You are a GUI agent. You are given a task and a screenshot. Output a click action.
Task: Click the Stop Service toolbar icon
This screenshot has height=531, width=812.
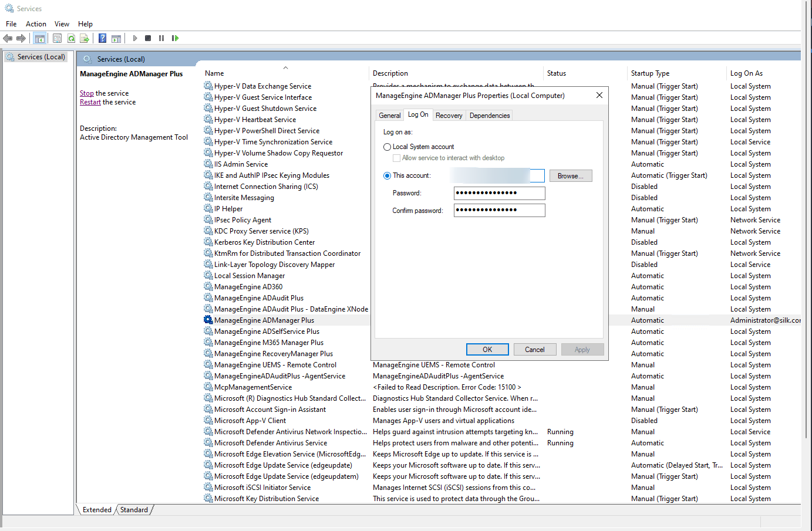click(148, 38)
